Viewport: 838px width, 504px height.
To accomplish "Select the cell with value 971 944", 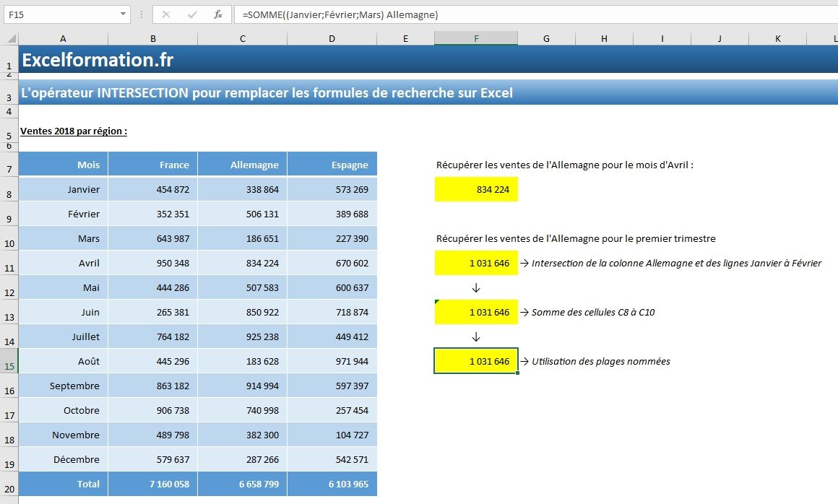I will pos(332,362).
